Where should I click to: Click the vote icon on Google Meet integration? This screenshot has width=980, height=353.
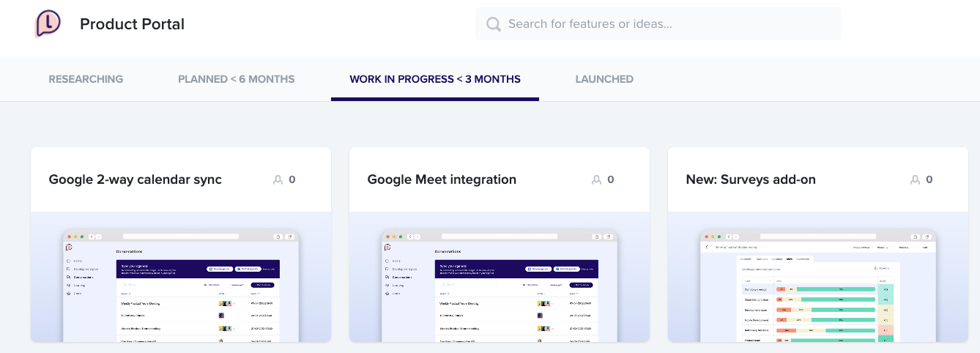tap(596, 179)
